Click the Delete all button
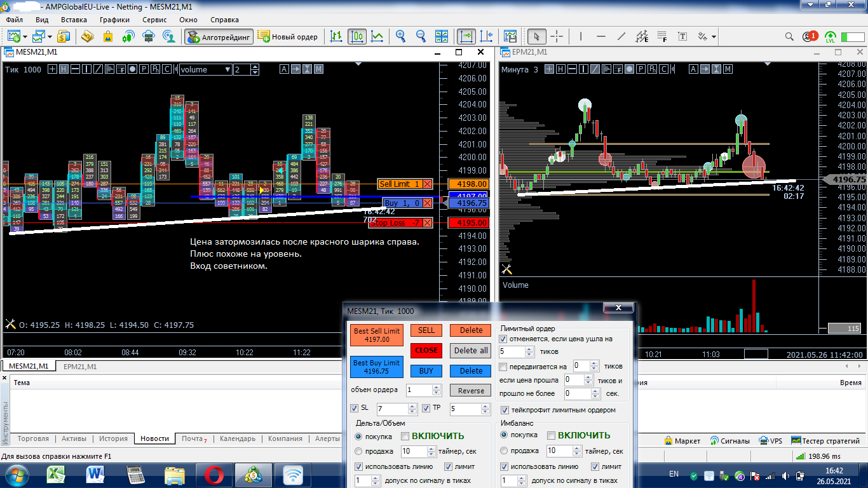868x488 pixels. [471, 351]
